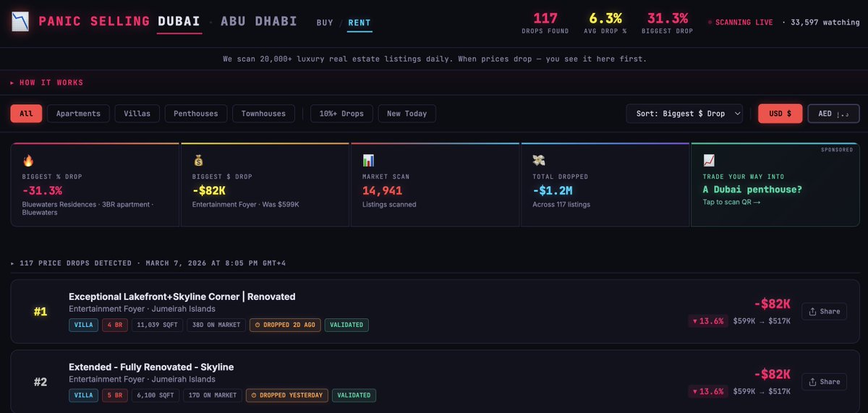Select the All filter chip
Image resolution: width=868 pixels, height=413 pixels.
(26, 114)
